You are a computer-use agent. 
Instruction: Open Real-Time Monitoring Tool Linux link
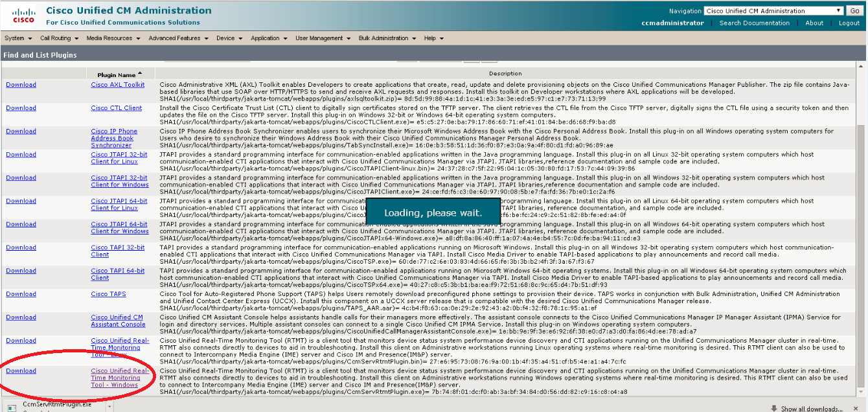[120, 348]
